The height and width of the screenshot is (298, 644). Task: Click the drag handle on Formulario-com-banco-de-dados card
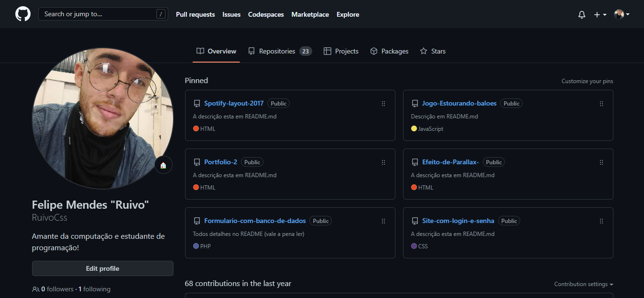383,221
